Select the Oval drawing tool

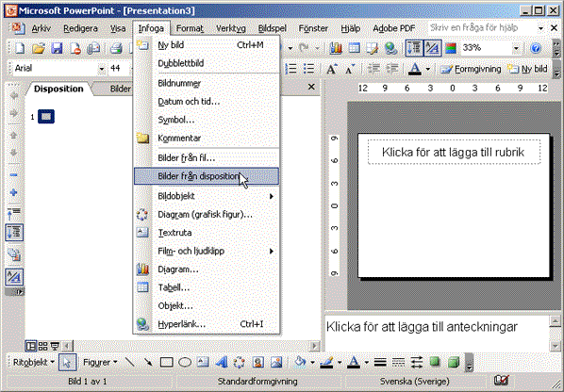(185, 362)
